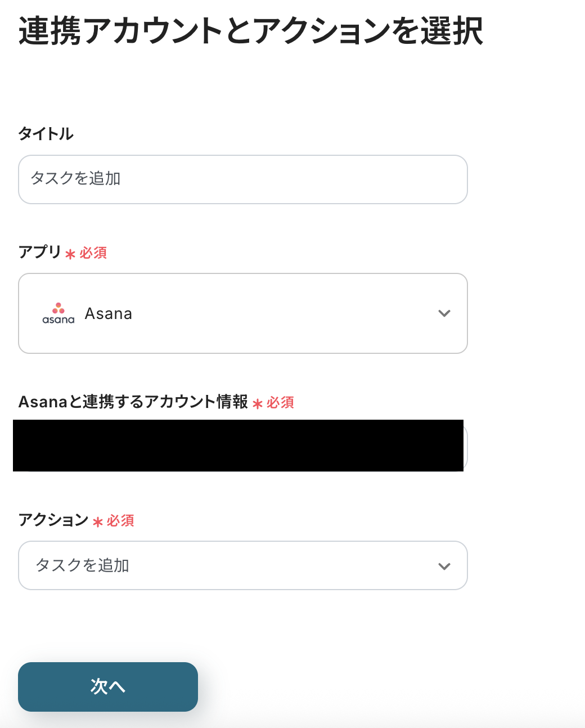Click the タイトル field label
The height and width of the screenshot is (728, 585).
pyautogui.click(x=46, y=134)
